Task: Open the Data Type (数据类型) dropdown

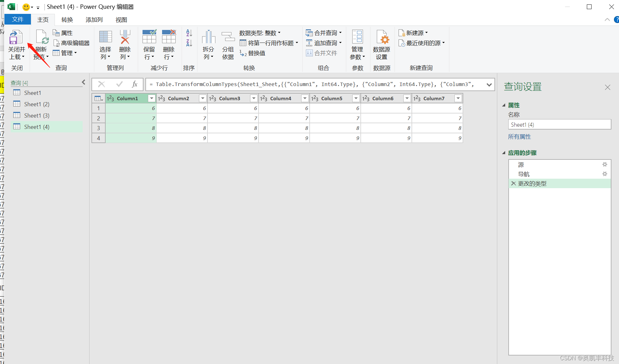Action: coord(260,33)
